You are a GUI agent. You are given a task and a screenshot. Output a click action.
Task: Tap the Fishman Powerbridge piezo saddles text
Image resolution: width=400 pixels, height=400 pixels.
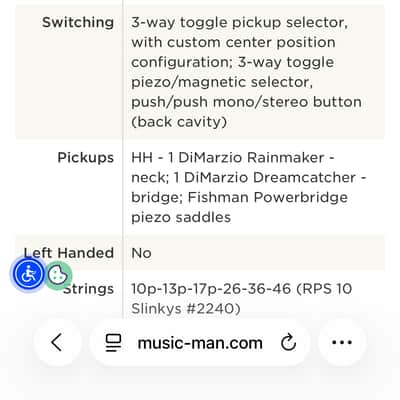(x=239, y=207)
